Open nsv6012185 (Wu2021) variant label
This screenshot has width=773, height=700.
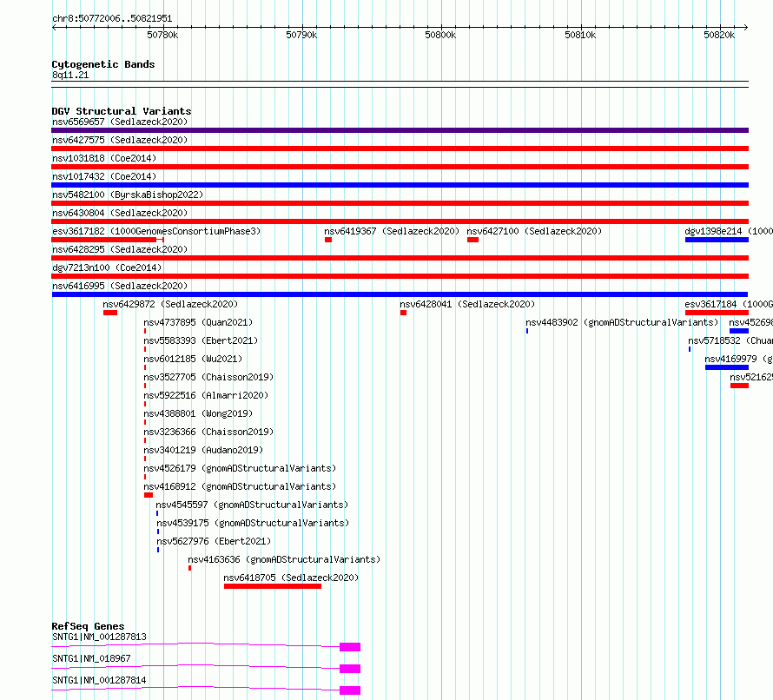(193, 359)
